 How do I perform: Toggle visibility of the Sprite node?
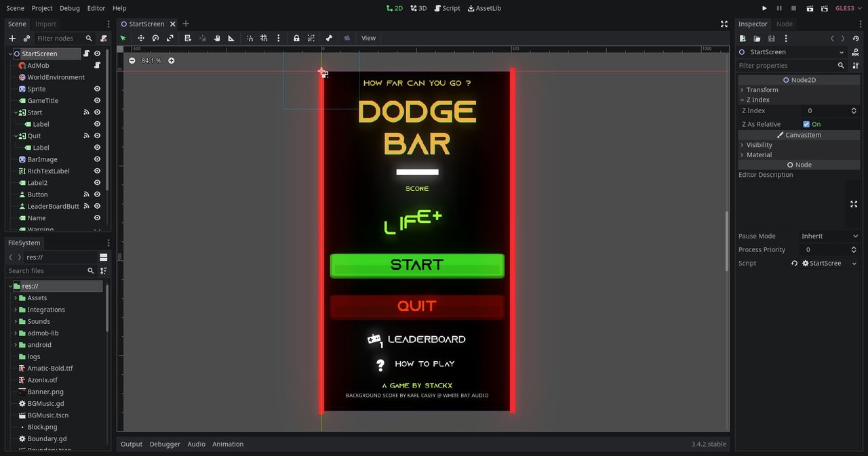[x=97, y=89]
